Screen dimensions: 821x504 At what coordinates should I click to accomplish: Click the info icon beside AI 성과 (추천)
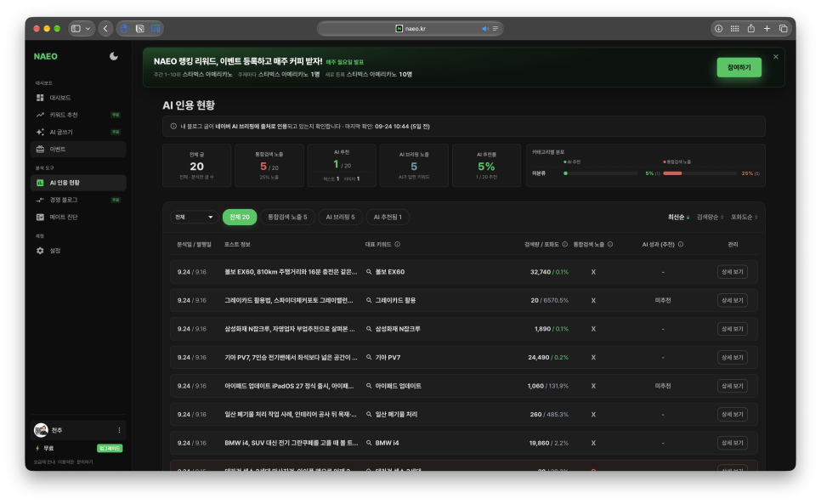(681, 245)
